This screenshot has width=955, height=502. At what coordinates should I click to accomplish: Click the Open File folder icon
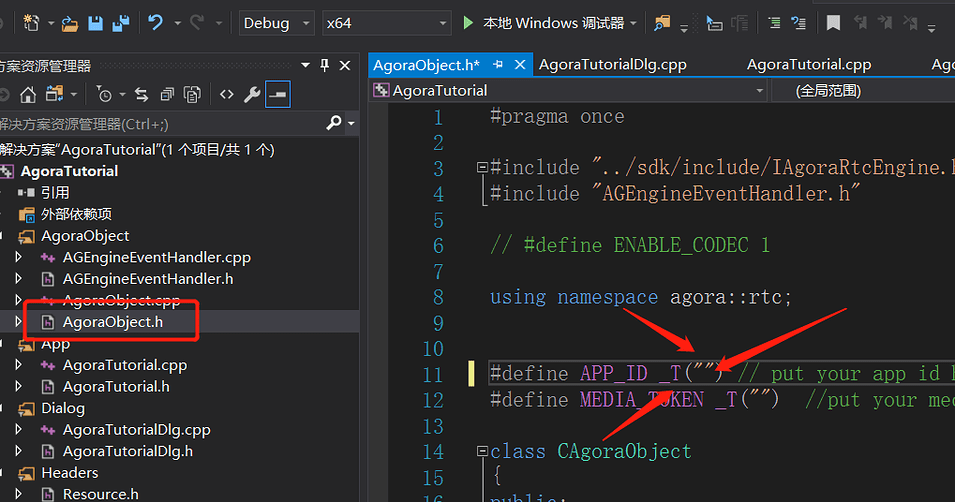(69, 24)
